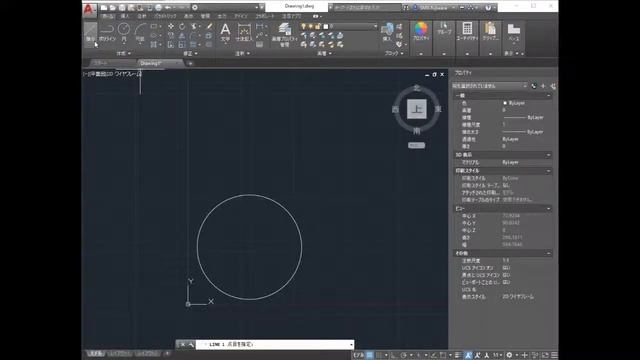Click the customization menu icon in status bar

554,355
